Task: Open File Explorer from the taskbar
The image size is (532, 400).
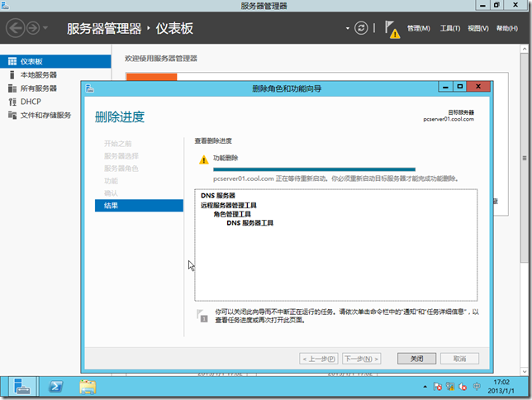Action: [x=88, y=387]
